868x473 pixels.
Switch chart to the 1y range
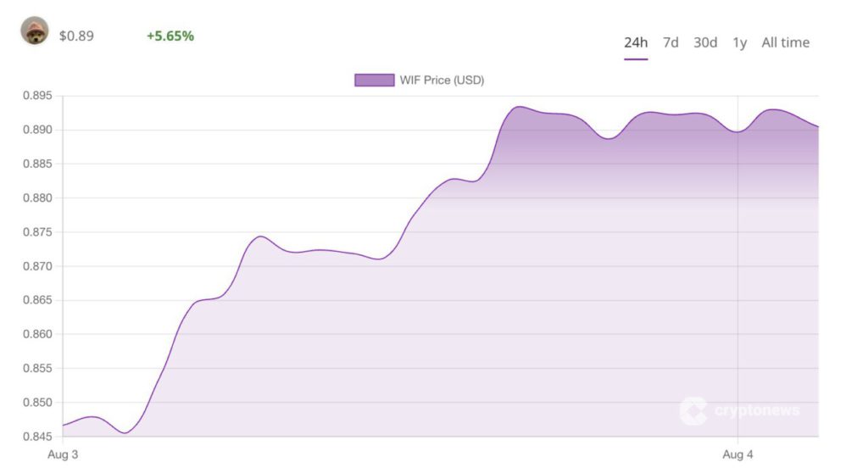(739, 42)
